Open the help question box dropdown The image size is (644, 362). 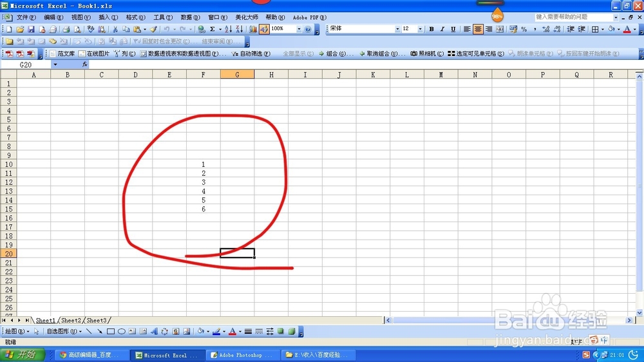[x=616, y=17]
